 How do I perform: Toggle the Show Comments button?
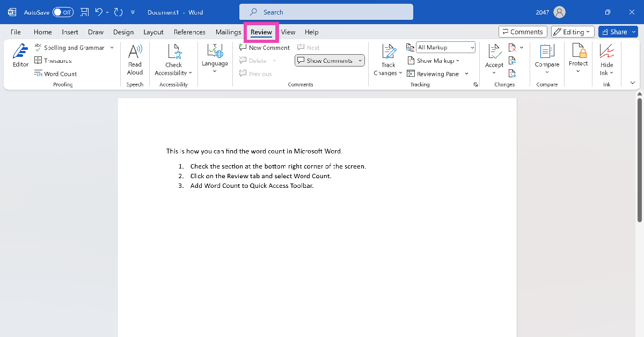(x=329, y=61)
